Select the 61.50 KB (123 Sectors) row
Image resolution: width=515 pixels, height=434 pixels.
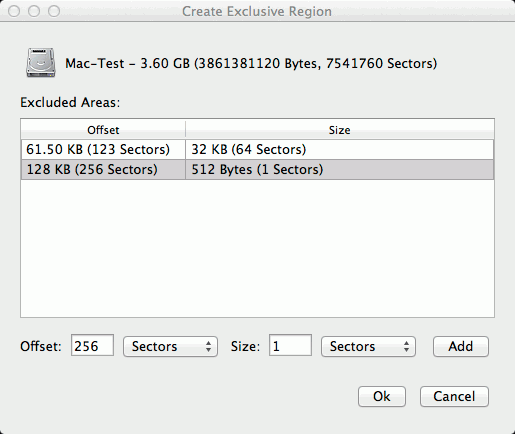click(257, 149)
